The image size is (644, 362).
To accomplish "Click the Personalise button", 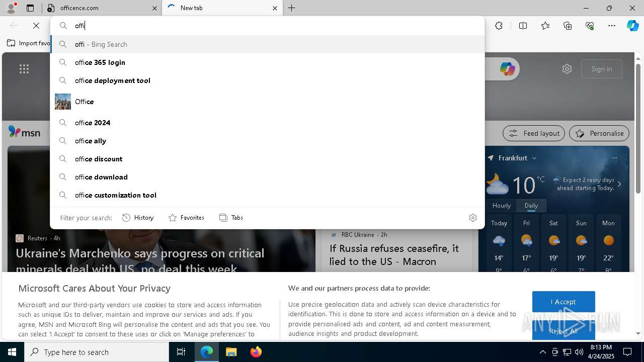I will click(599, 133).
